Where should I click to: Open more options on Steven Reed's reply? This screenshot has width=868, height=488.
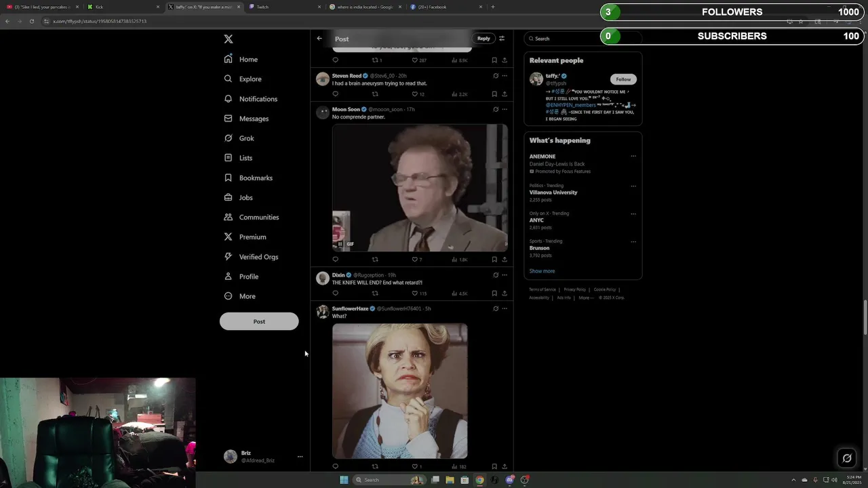505,76
